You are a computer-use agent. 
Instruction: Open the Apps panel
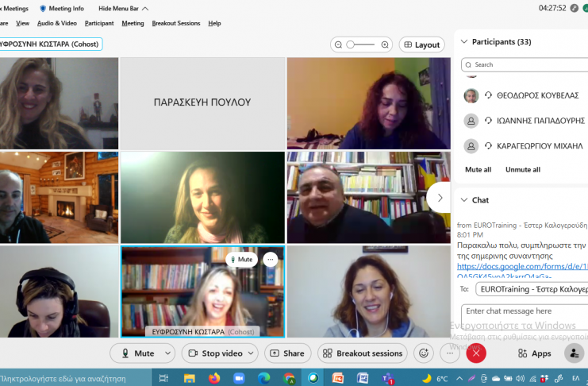tap(534, 353)
